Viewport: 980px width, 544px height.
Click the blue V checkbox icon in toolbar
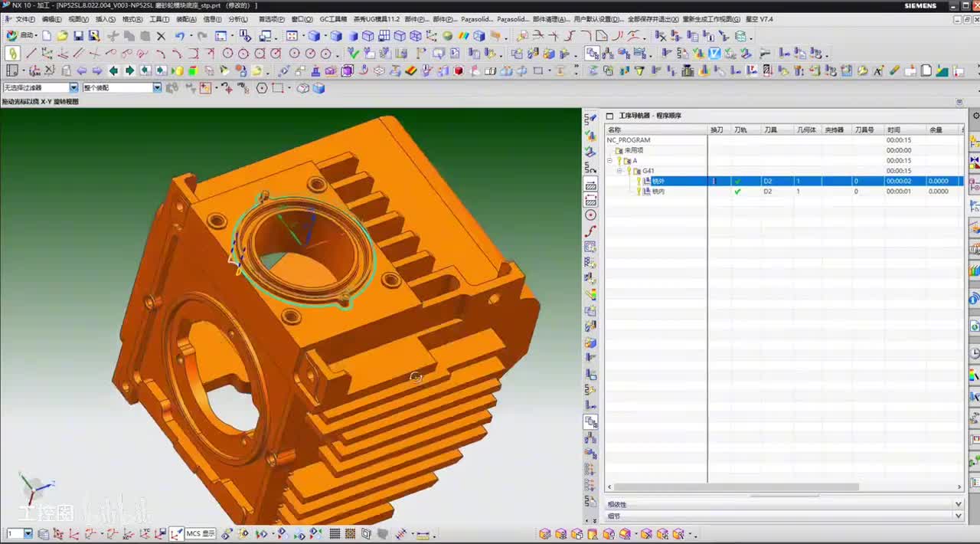pos(714,54)
